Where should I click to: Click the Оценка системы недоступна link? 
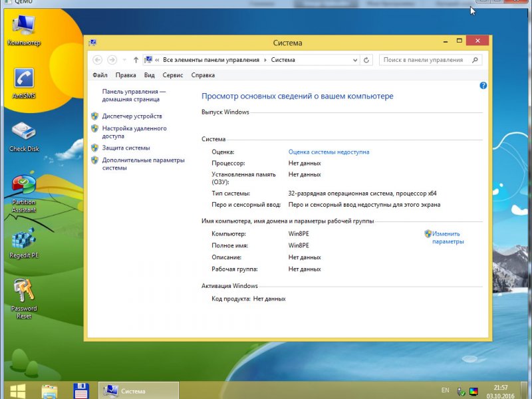point(329,152)
